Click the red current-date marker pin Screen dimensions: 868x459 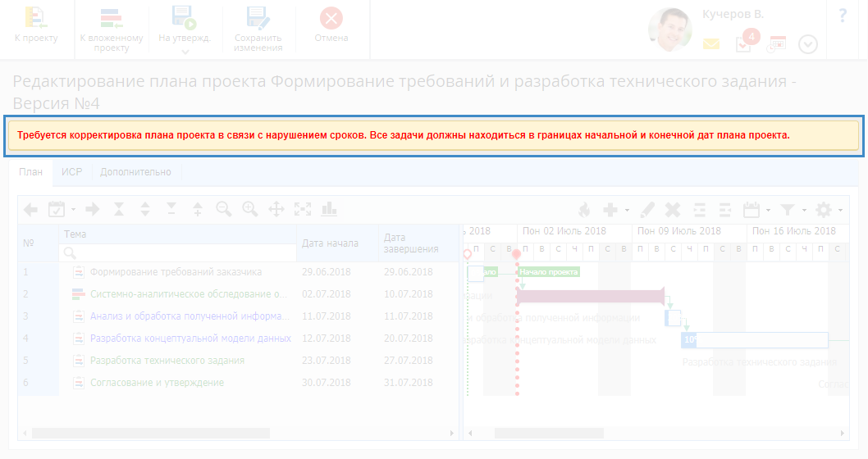click(x=517, y=254)
